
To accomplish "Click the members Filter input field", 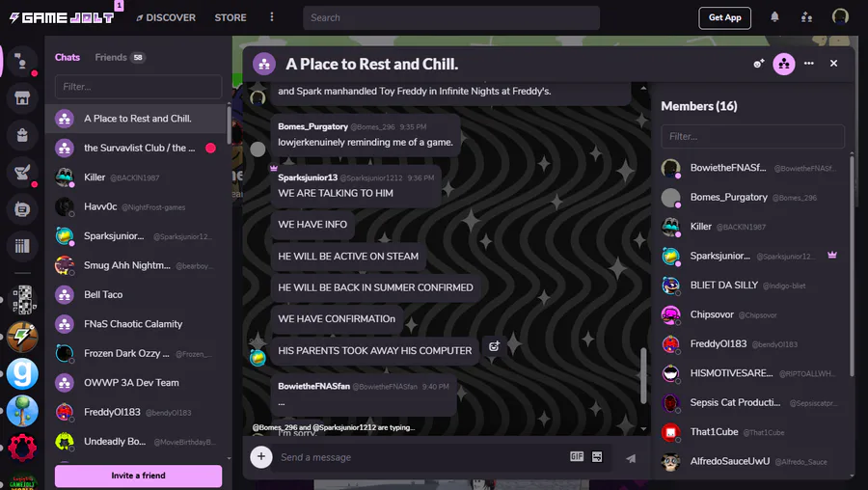I will (x=753, y=136).
